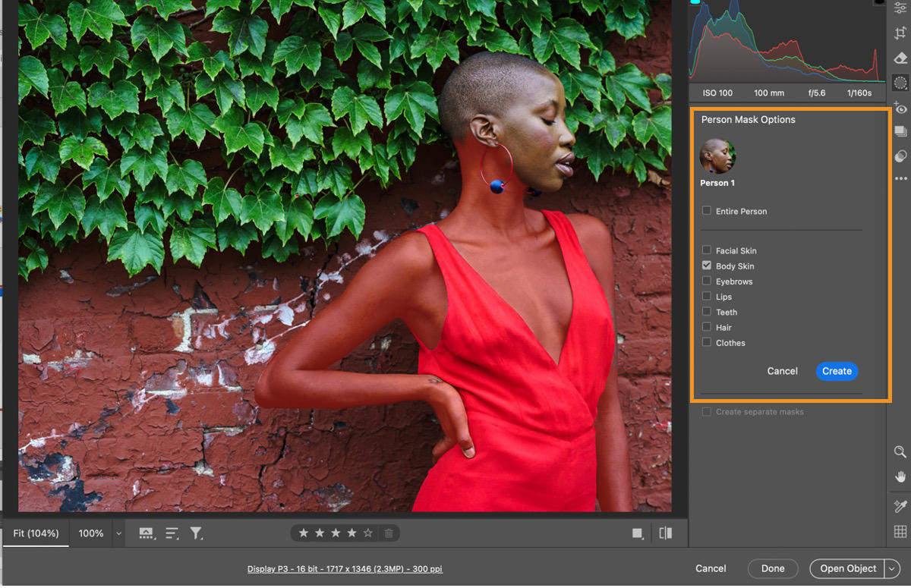Open the zoom level dropdown next to 100%
911x588 pixels.
[118, 533]
